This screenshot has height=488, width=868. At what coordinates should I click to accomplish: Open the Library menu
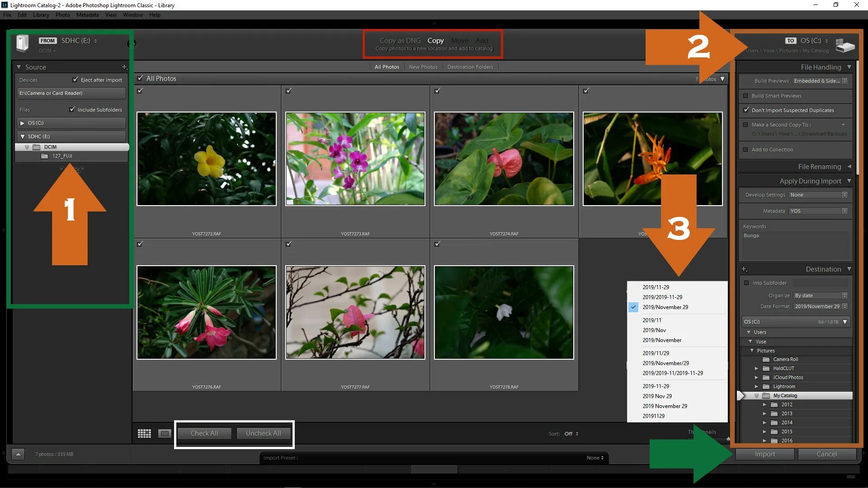pyautogui.click(x=41, y=15)
